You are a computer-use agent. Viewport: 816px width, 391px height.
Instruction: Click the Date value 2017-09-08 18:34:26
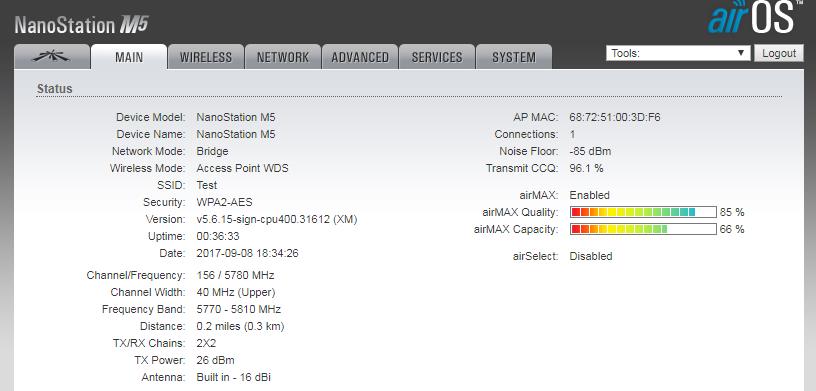[x=248, y=254]
